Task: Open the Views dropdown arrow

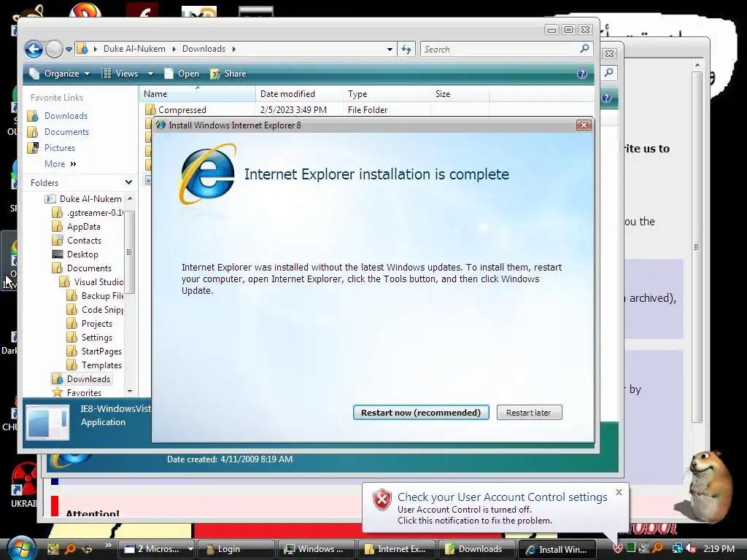Action: tap(150, 74)
